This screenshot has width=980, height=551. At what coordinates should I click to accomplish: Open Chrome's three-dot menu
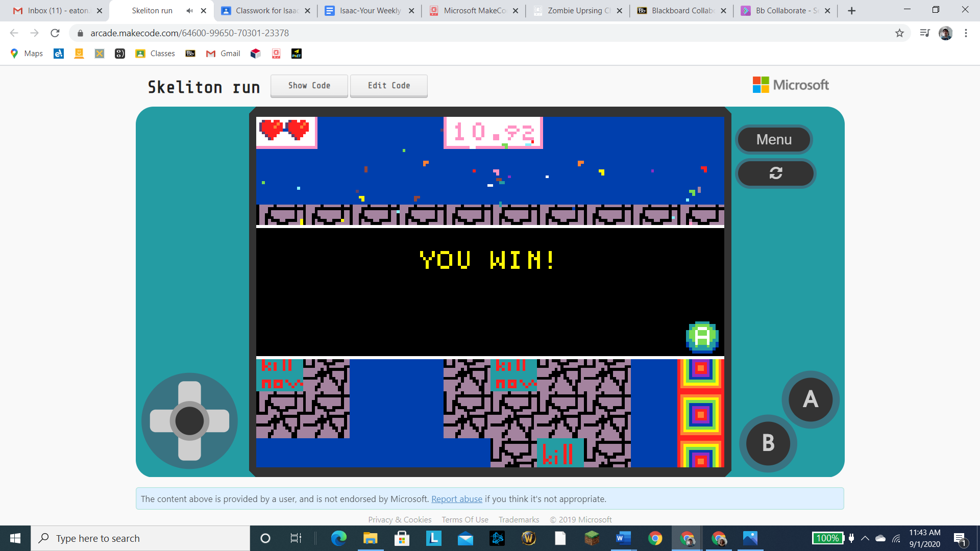pyautogui.click(x=966, y=33)
